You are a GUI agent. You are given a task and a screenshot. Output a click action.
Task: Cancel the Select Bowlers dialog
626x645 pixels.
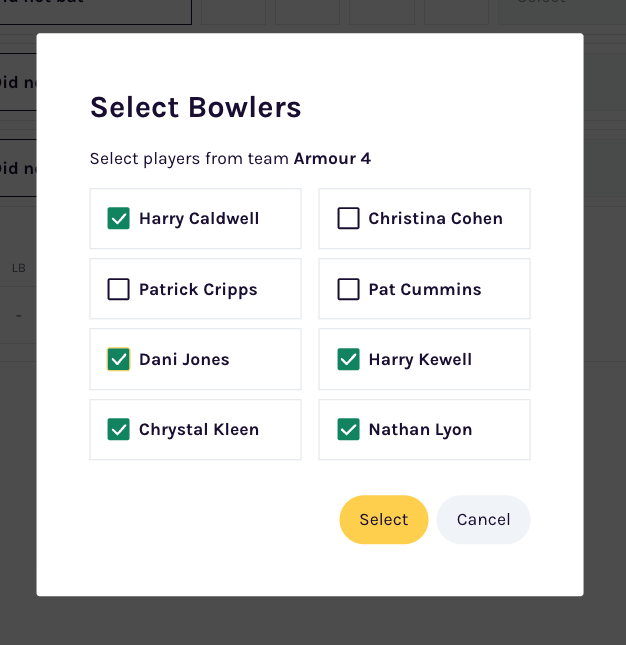tap(483, 520)
